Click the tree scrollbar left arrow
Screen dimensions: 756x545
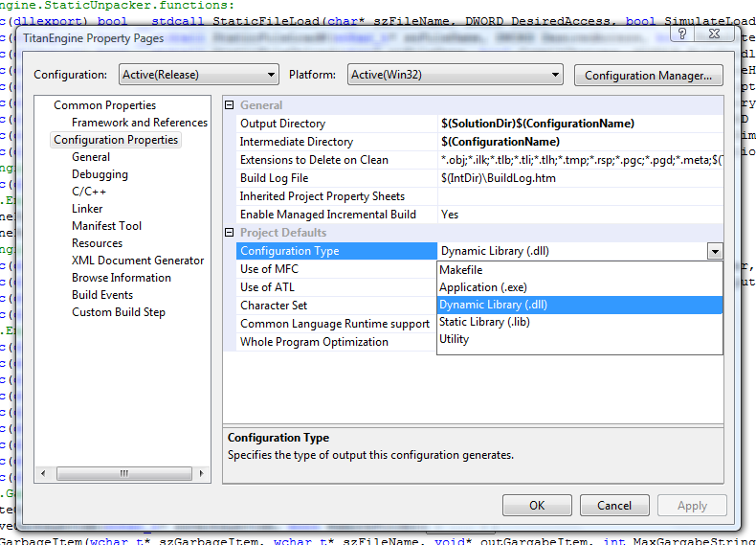43,473
